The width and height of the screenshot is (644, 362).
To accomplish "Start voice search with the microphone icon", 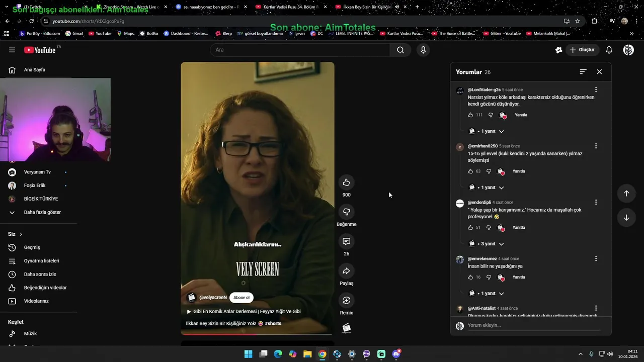I will (x=423, y=50).
